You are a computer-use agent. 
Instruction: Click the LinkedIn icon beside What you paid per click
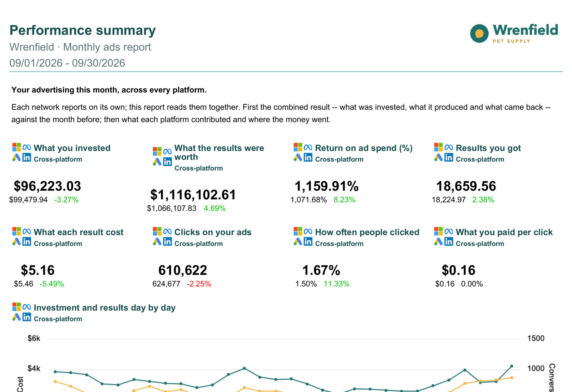point(449,241)
